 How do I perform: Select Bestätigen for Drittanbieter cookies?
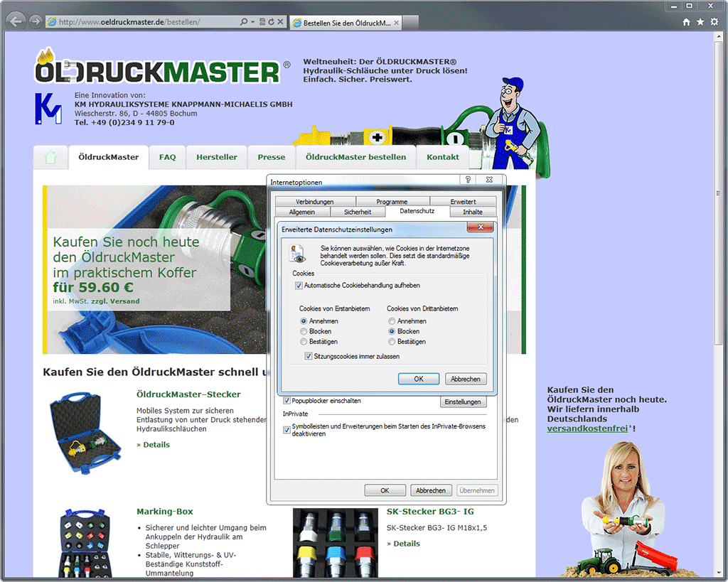[x=392, y=342]
